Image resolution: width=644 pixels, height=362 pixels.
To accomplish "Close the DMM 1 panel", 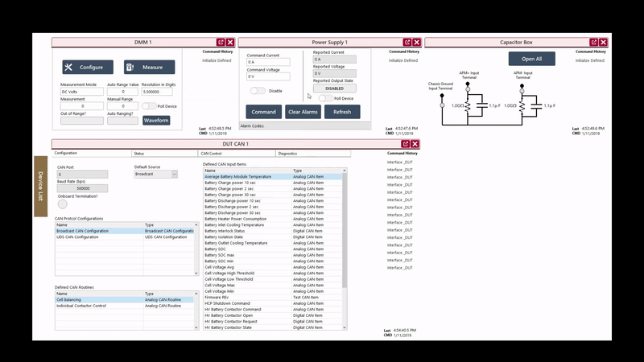I will pos(230,43).
